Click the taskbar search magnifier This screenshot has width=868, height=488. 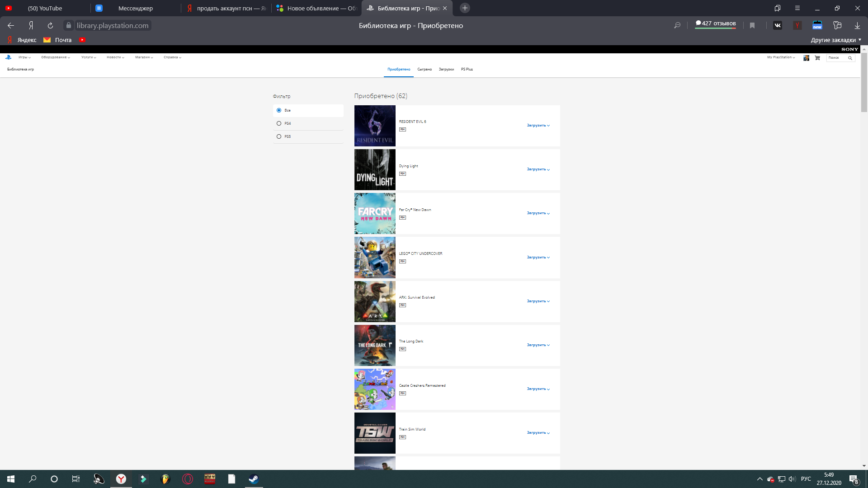[33, 479]
